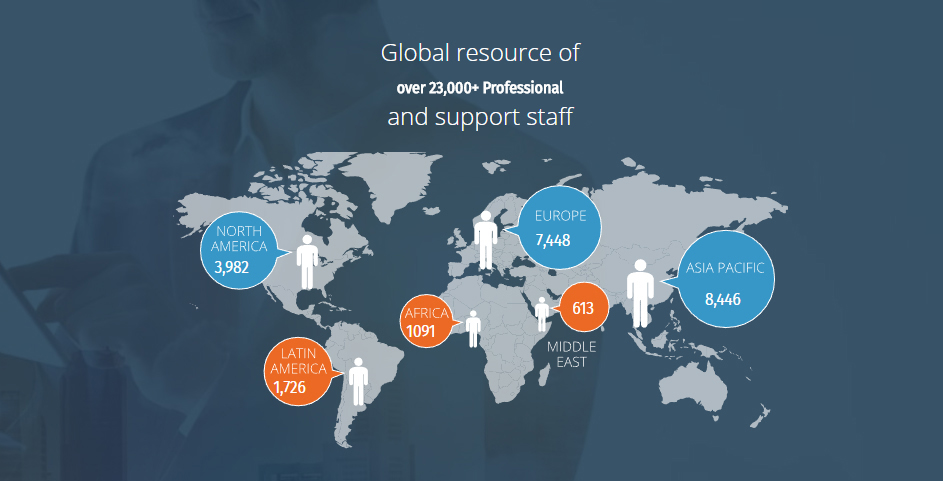Select the Latin America 1,726 bubble
The image size is (943, 481).
[x=298, y=372]
